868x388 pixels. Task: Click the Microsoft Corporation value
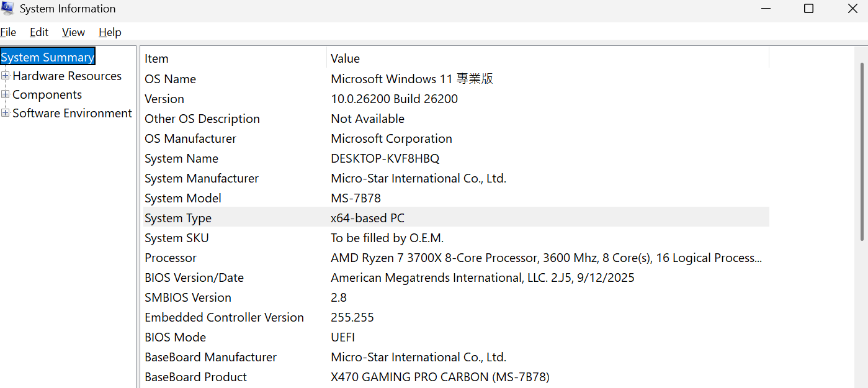point(391,138)
